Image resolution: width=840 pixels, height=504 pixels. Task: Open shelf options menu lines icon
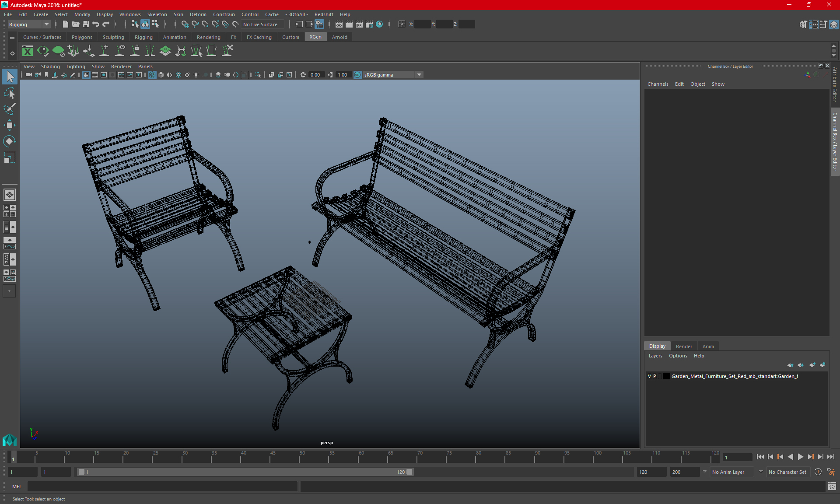pos(12,38)
